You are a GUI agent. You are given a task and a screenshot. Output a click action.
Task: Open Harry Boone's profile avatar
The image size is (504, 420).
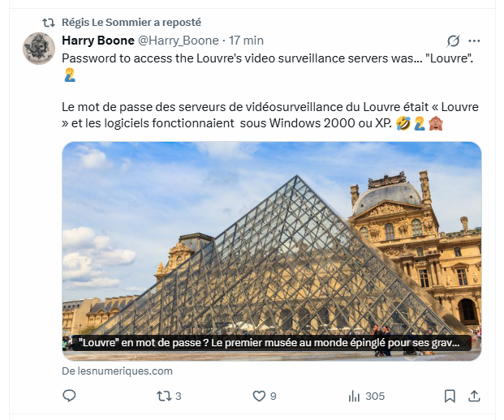[39, 49]
